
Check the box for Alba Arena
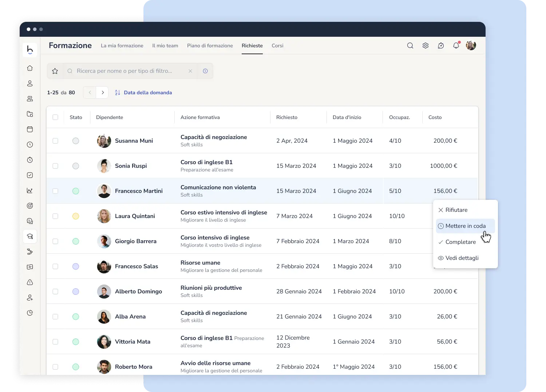pos(55,317)
